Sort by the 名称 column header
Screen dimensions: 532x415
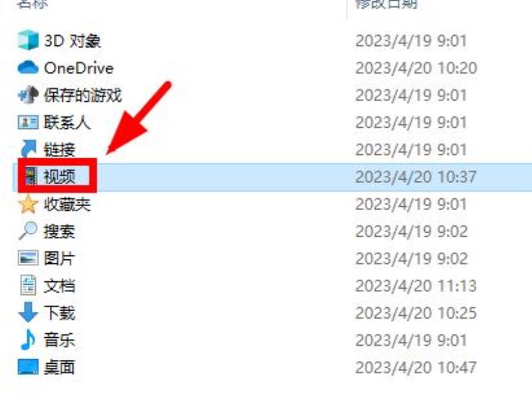click(x=32, y=4)
